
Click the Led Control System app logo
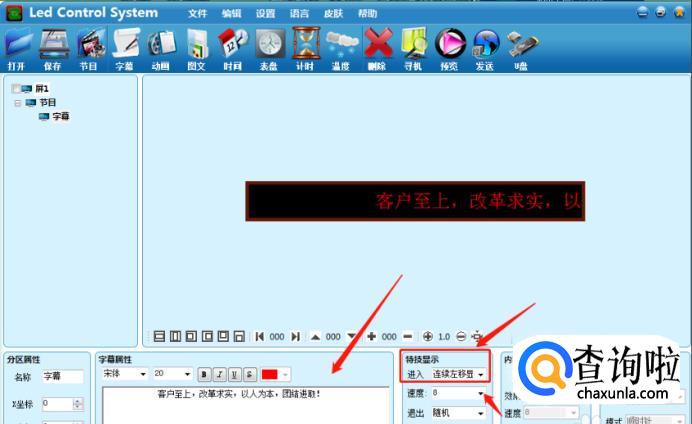tap(14, 13)
